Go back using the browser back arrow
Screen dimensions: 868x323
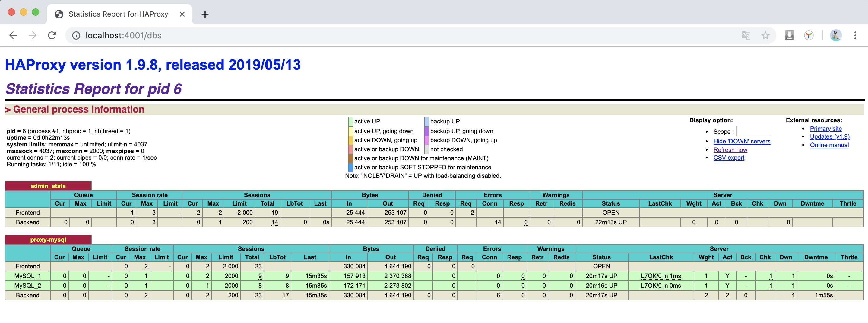pos(13,35)
